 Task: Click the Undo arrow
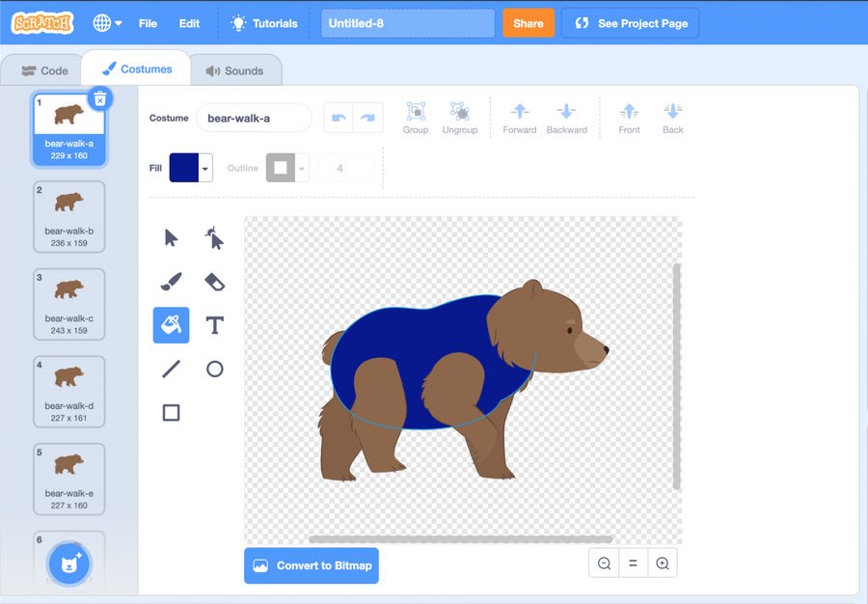pos(339,117)
